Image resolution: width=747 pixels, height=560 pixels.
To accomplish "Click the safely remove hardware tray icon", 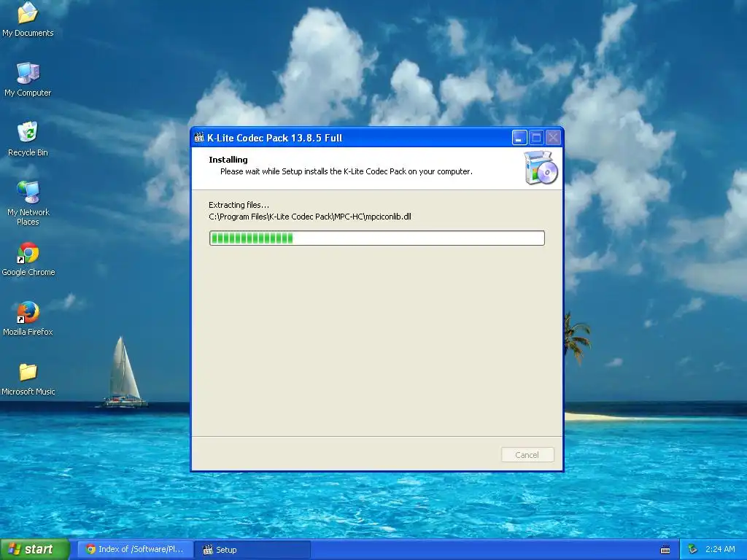I will point(693,550).
